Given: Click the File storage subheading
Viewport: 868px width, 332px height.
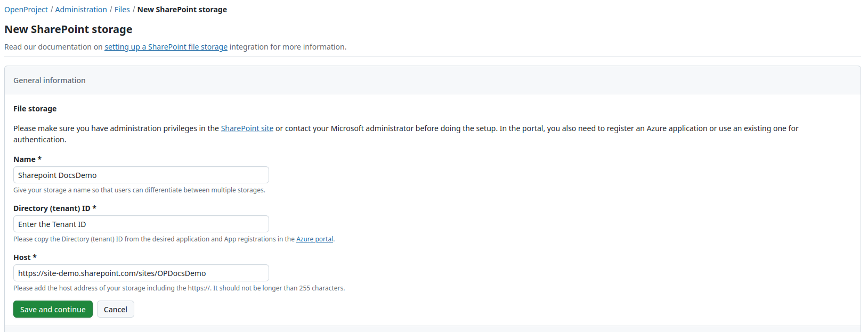Looking at the screenshot, I should 35,109.
